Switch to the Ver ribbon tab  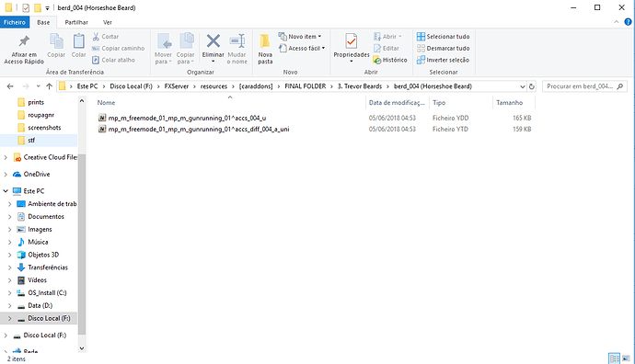108,22
